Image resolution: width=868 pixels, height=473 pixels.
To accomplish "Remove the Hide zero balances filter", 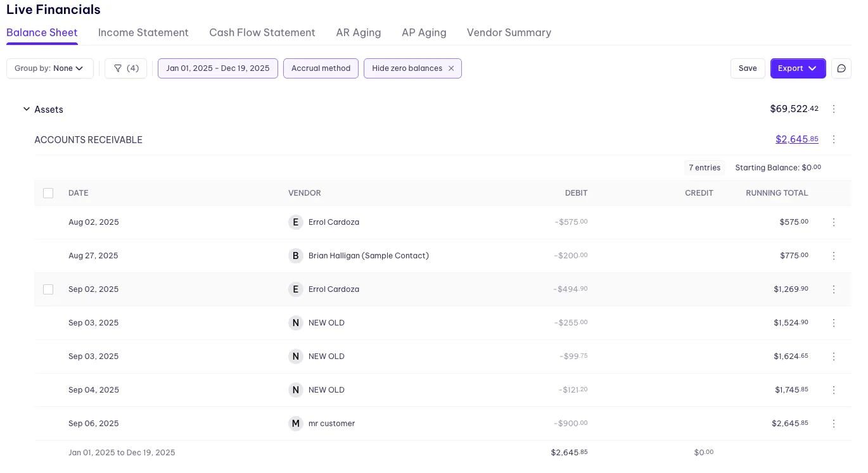I will coord(451,68).
